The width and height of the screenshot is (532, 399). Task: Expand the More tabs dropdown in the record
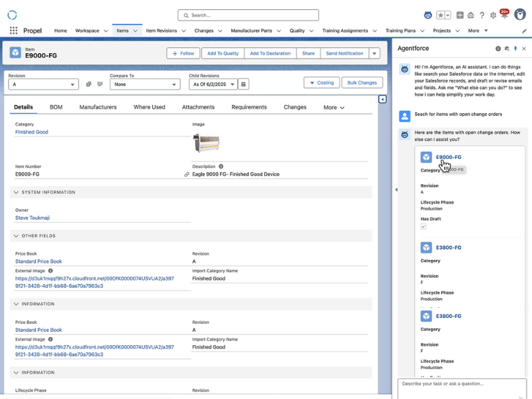pos(334,107)
